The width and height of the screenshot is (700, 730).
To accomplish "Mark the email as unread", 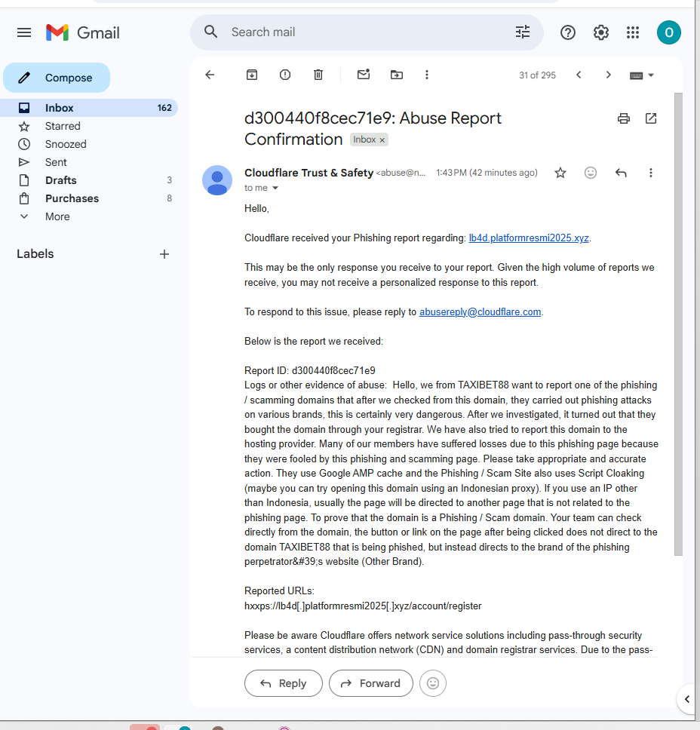I will [x=364, y=75].
